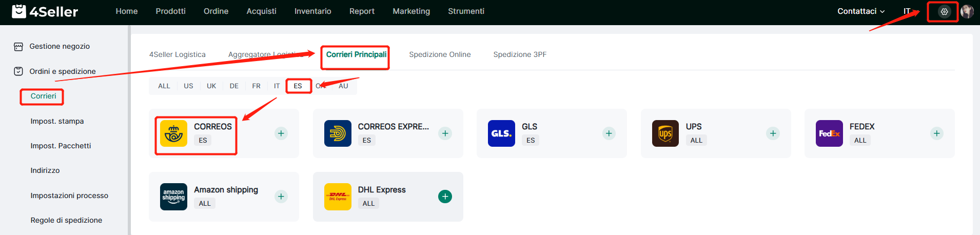Expand the Contattaci dropdown

click(x=860, y=11)
